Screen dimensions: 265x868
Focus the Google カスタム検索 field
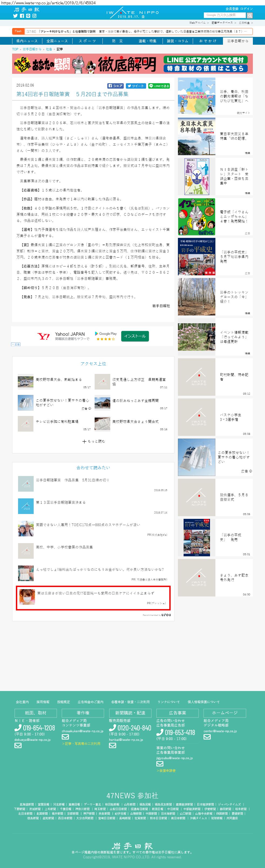pyautogui.click(x=225, y=15)
